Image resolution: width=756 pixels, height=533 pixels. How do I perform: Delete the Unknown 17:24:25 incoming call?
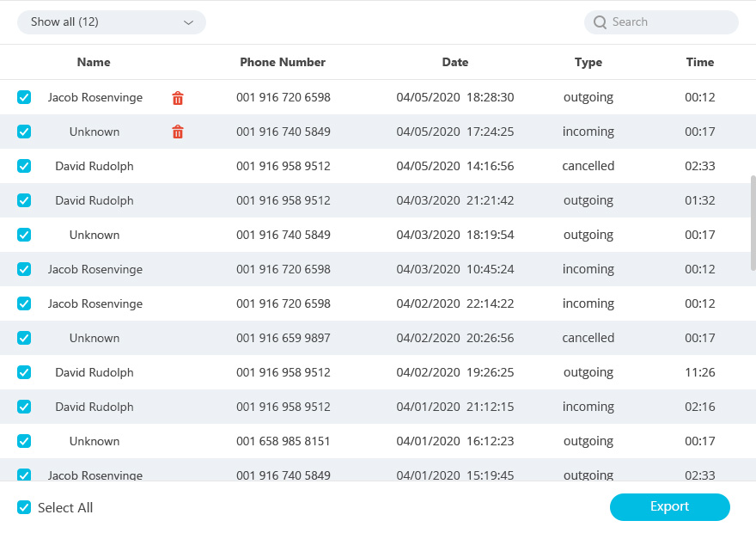178,132
